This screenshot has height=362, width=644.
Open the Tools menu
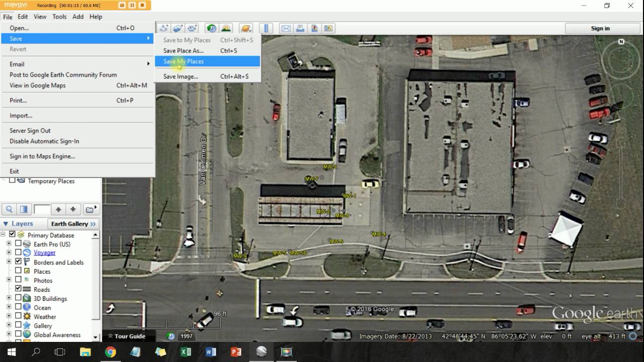(x=59, y=17)
